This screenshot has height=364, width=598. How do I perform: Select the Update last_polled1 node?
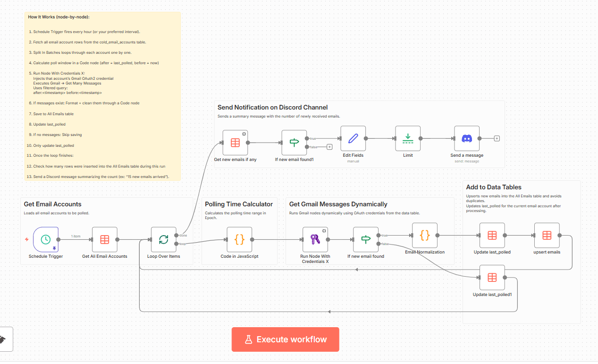[492, 278]
